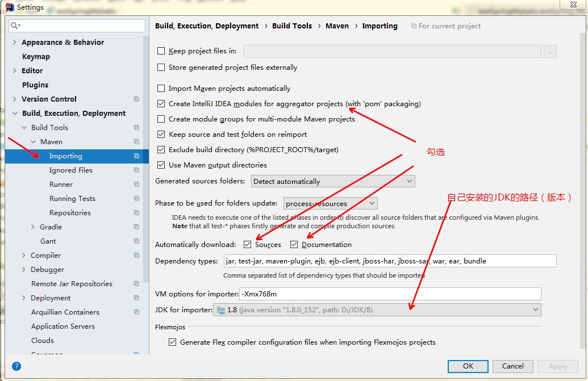Uncheck Use Maven output directories

click(161, 165)
